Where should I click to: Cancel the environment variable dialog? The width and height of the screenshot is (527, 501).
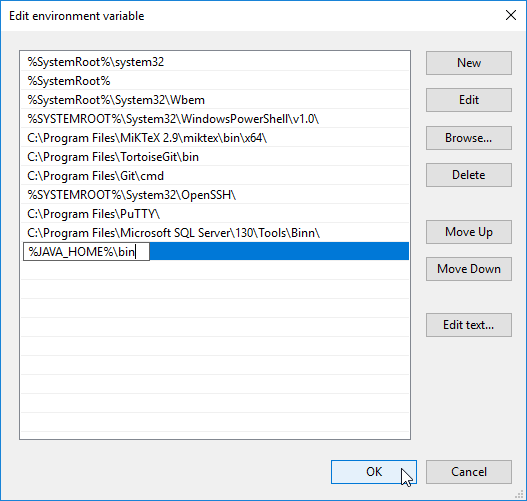[469, 472]
